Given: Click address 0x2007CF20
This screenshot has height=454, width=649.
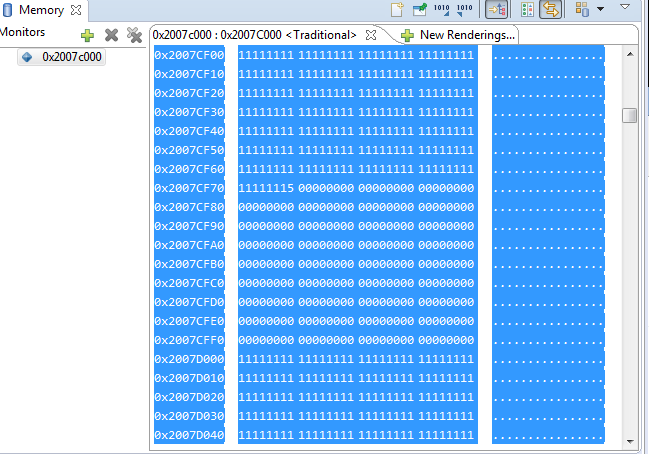Looking at the screenshot, I should click(190, 93).
